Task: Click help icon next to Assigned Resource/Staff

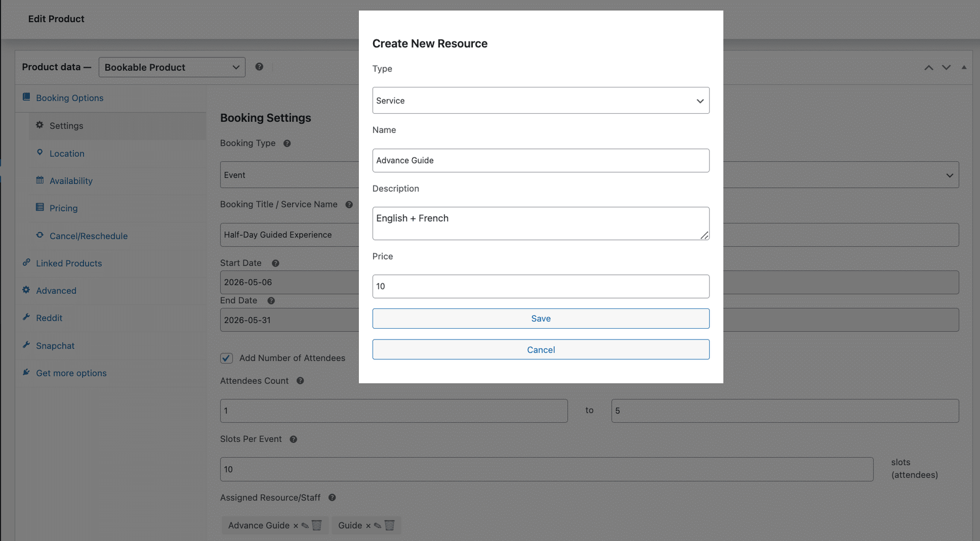Action: pos(332,498)
